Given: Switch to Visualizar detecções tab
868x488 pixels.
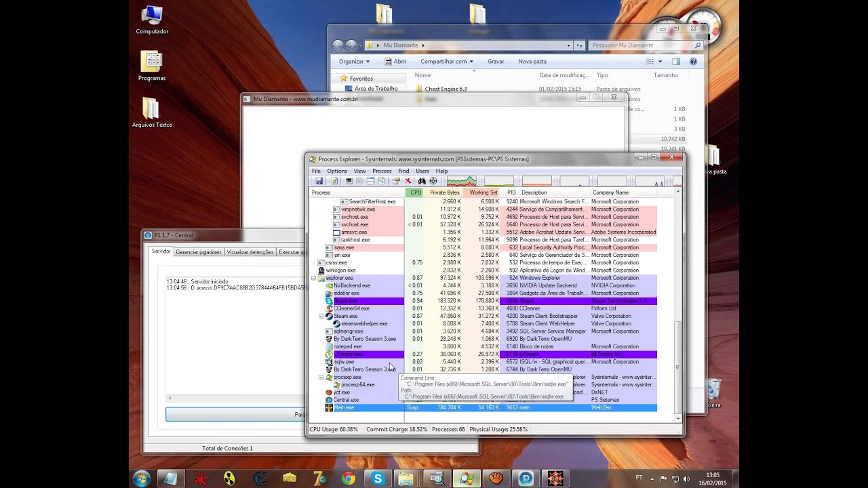Looking at the screenshot, I should coord(250,252).
